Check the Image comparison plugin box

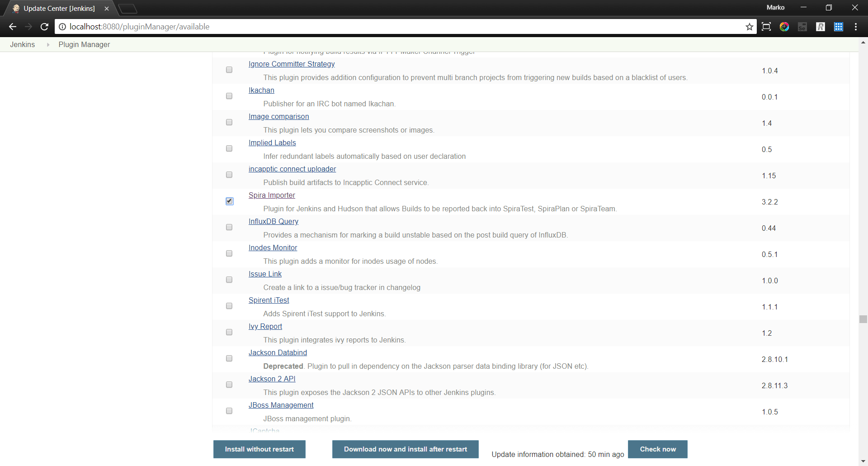229,122
